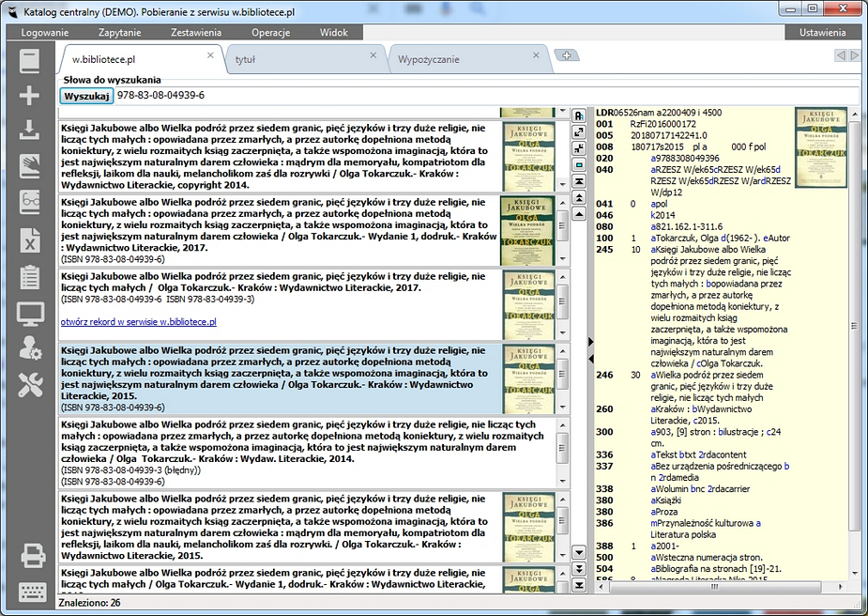Screen dimensions: 868x616
Task: Open the Zestawienia menu
Action: 196,32
